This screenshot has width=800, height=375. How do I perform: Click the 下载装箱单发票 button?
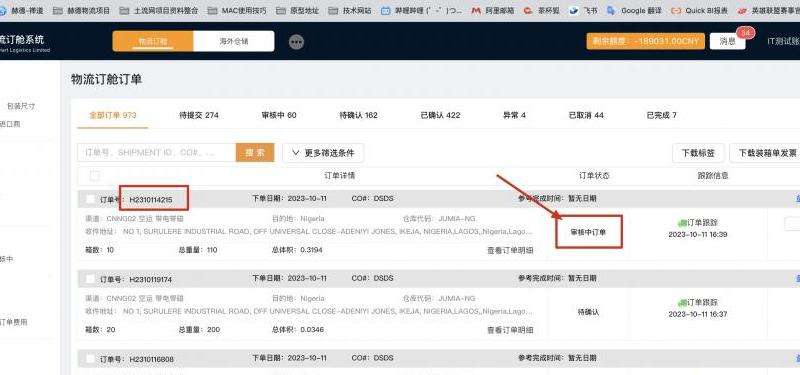pyautogui.click(x=765, y=153)
